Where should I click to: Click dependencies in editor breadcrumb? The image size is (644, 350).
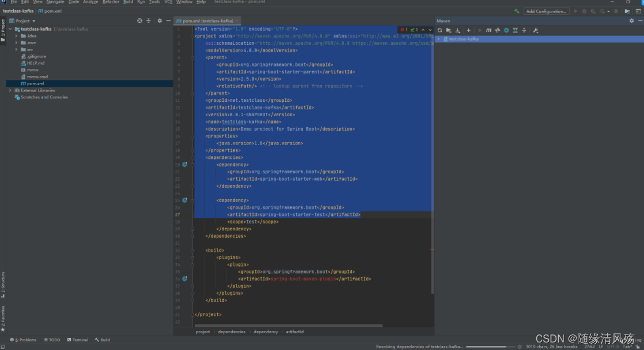click(232, 332)
